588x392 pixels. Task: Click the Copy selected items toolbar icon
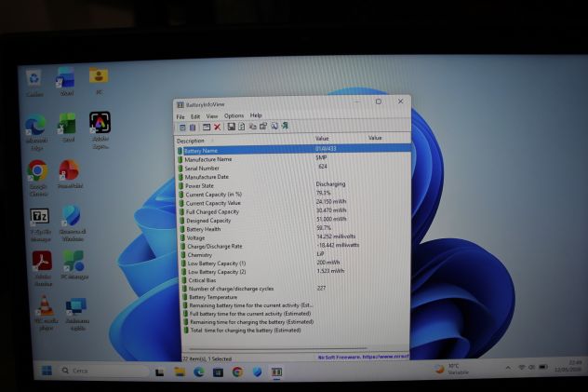(x=253, y=127)
